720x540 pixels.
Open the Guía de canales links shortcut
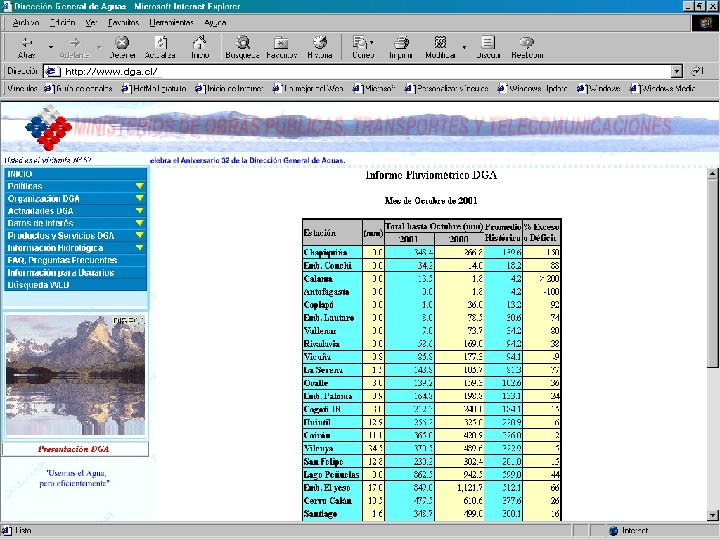tap(79, 88)
